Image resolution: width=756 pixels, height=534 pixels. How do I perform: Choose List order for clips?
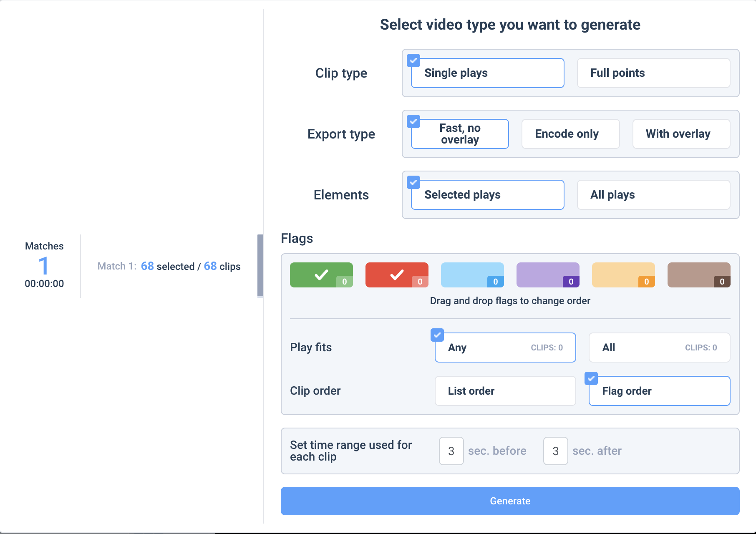pos(505,391)
